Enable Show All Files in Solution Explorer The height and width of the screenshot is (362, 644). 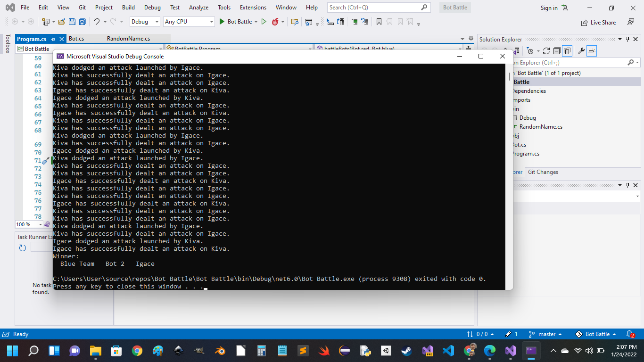[567, 50]
